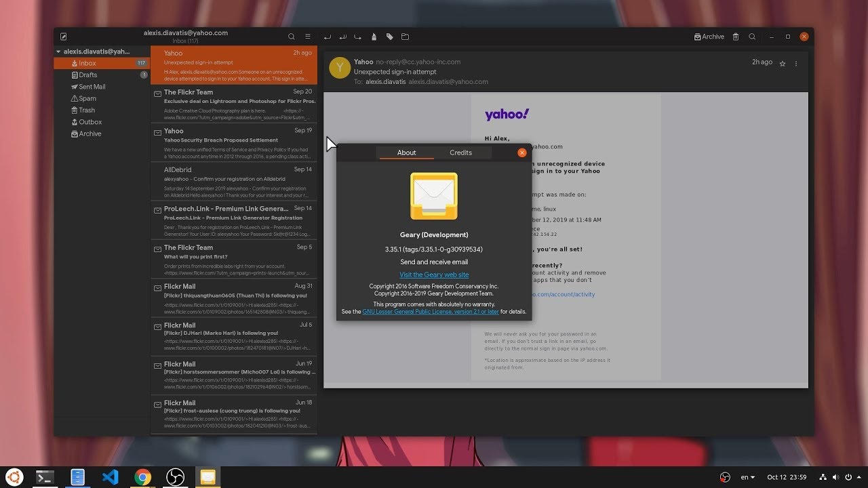This screenshot has height=488, width=868.
Task: Open the Outbox folder
Action: click(x=102, y=122)
